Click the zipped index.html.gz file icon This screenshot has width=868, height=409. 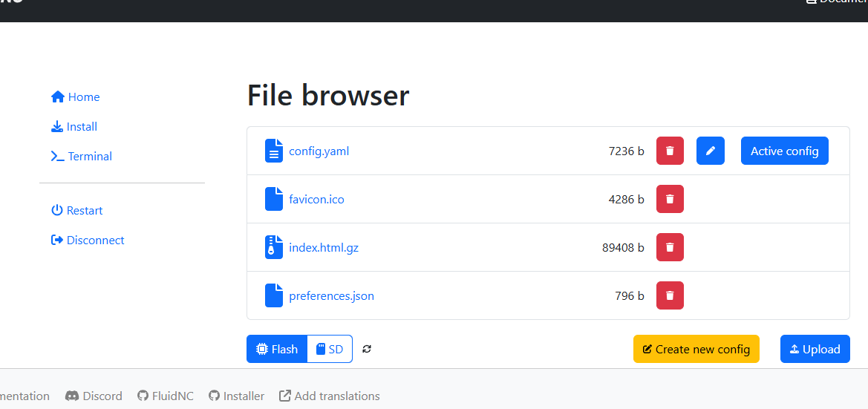tap(274, 247)
